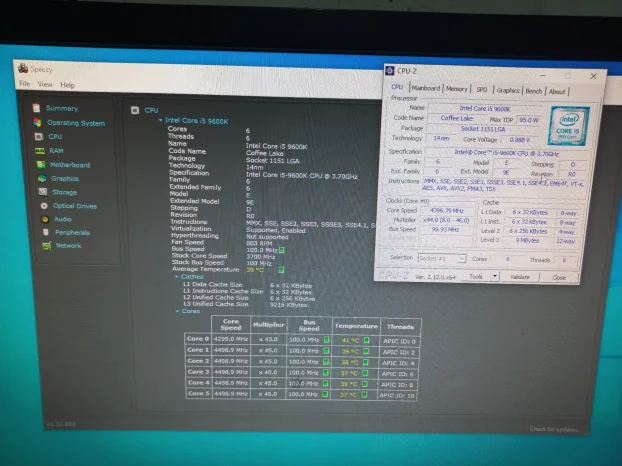
Task: Switch to the Bench tab in CPU-Z
Action: click(534, 91)
